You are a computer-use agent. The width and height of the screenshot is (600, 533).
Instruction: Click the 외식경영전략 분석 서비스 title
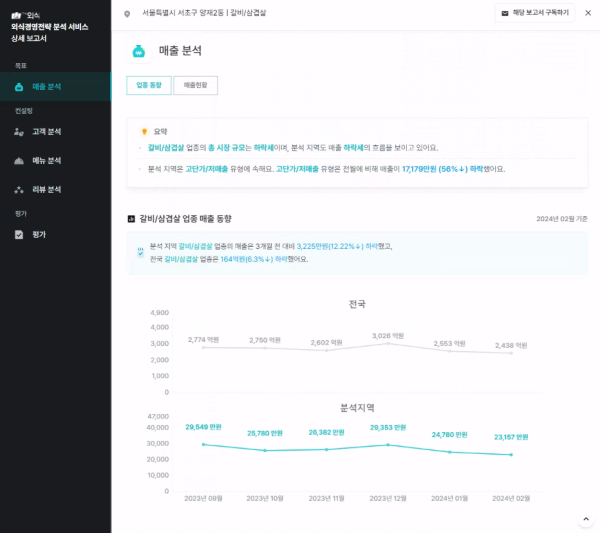50,27
